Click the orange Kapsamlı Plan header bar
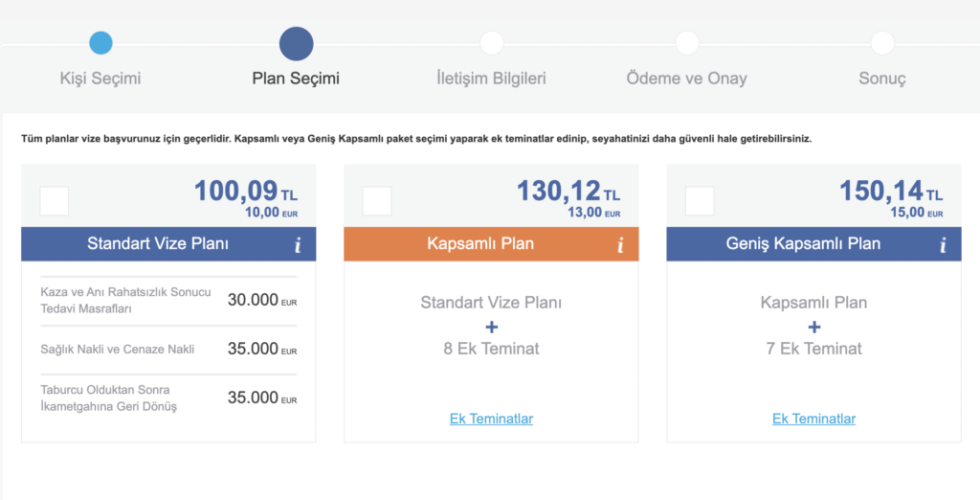This screenshot has height=500, width=980. [x=491, y=244]
